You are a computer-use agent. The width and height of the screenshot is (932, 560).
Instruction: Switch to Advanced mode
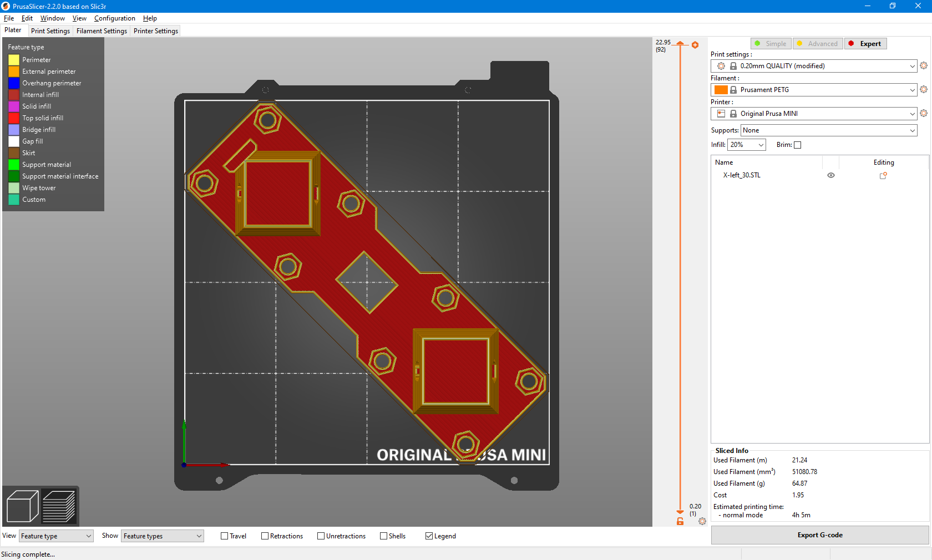pyautogui.click(x=818, y=44)
